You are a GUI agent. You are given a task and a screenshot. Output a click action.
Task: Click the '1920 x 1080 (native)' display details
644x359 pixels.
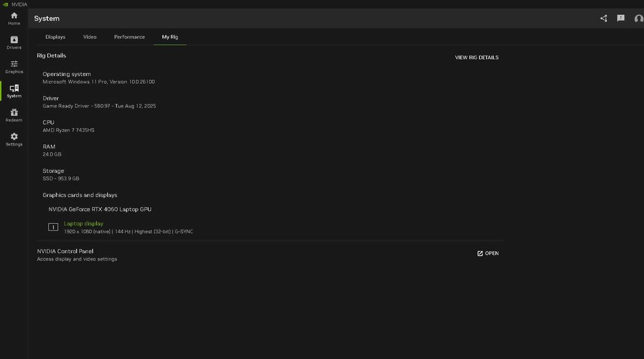pyautogui.click(x=128, y=232)
